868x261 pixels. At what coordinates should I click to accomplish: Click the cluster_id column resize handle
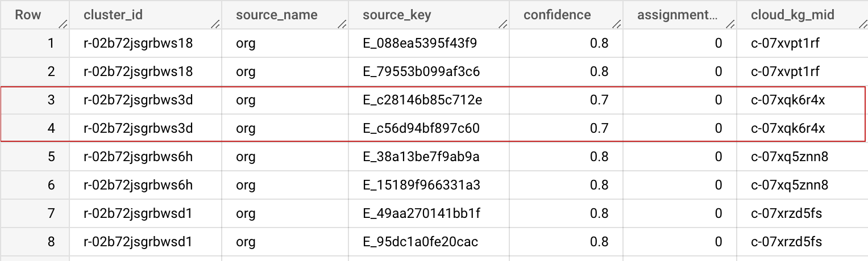tap(215, 24)
